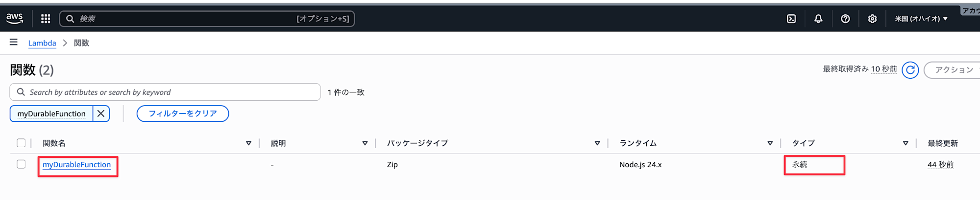This screenshot has width=980, height=200.
Task: Go to Lambda breadcrumb link
Action: [42, 43]
